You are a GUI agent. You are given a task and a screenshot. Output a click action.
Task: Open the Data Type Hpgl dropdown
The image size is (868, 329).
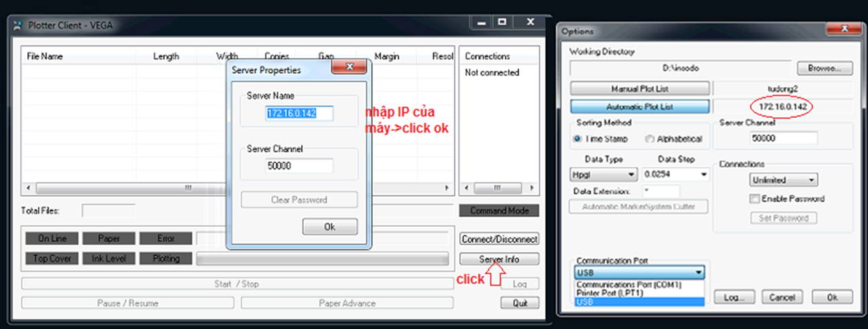point(604,174)
